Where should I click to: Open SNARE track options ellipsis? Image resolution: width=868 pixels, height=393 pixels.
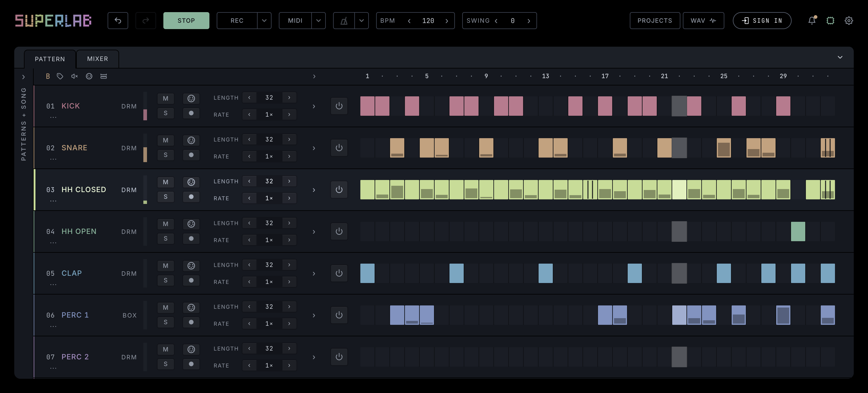(x=53, y=159)
